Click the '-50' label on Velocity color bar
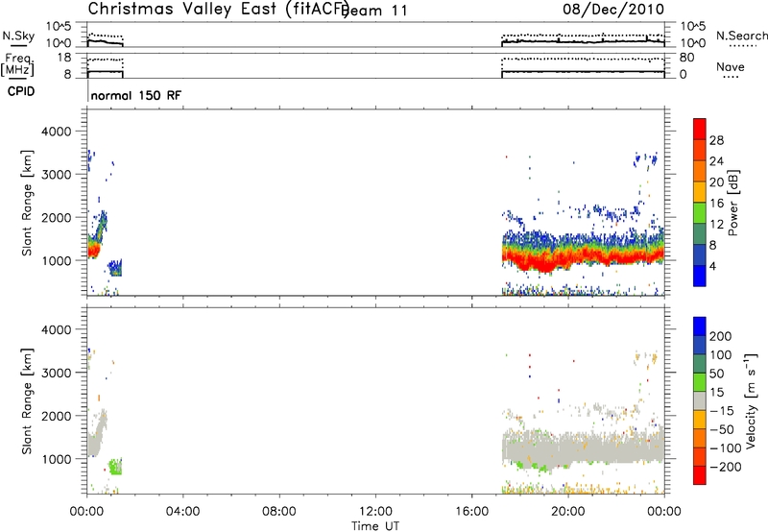The image size is (768, 532). point(722,429)
